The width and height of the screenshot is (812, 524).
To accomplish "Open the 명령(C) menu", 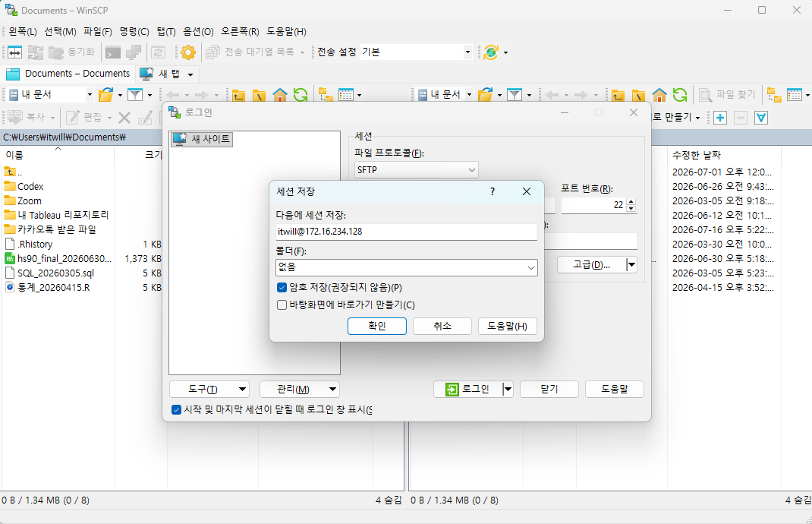I will click(134, 32).
